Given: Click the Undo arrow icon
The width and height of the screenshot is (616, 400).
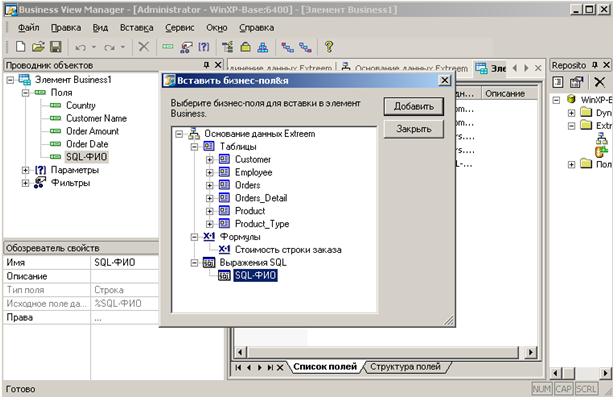Looking at the screenshot, I should point(81,48).
